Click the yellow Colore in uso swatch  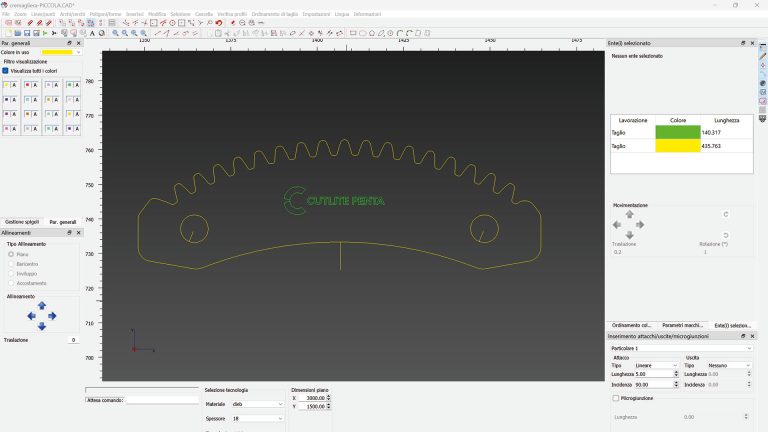(57, 52)
